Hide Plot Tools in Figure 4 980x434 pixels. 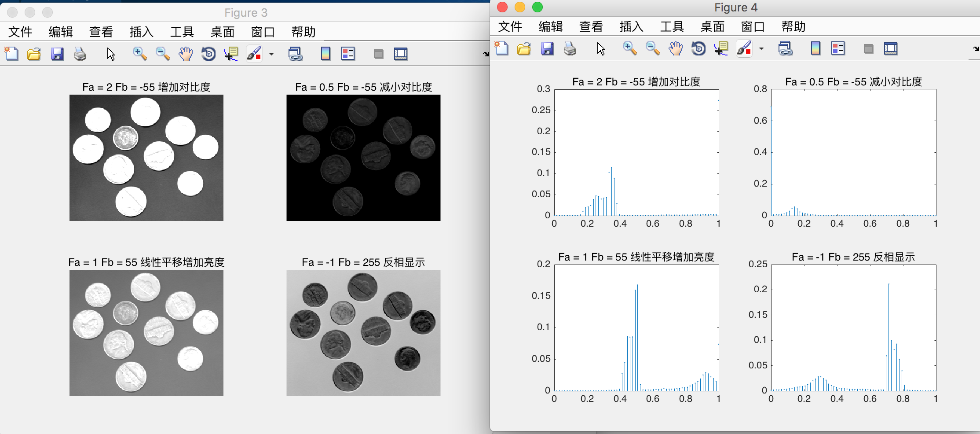(868, 49)
